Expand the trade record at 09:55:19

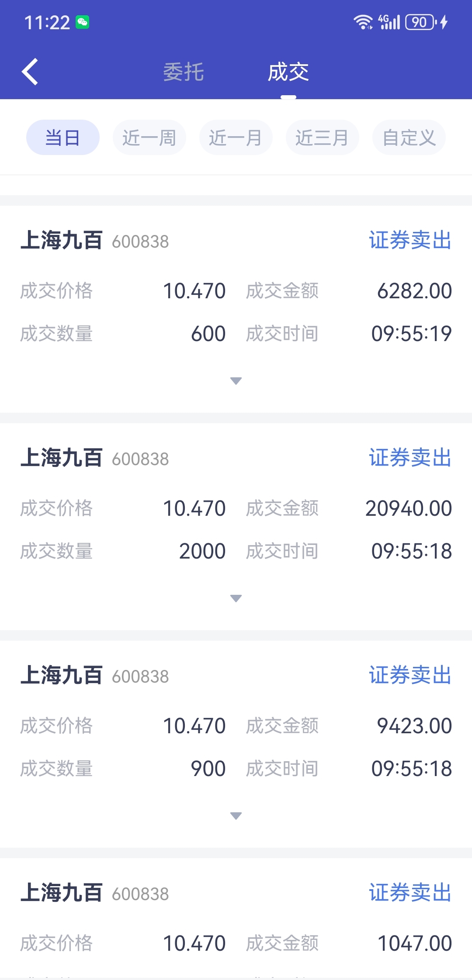[x=236, y=381]
